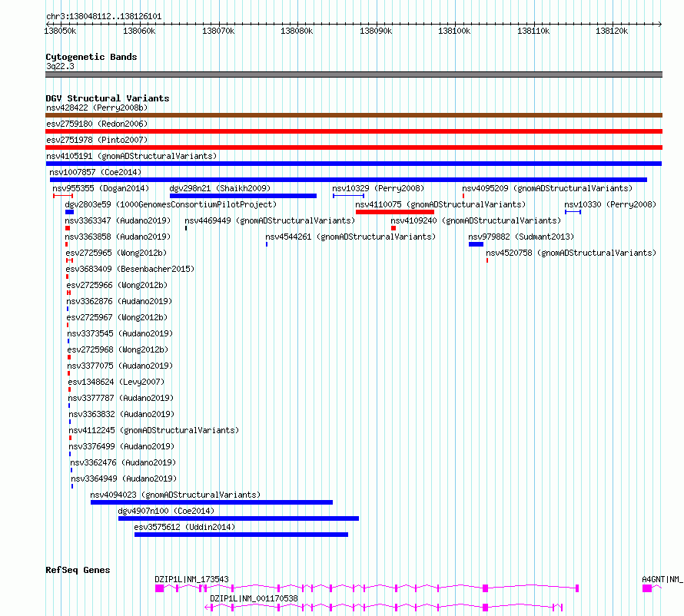Click the Cytogenetic Bands track title
This screenshot has width=684, height=616.
coord(91,57)
